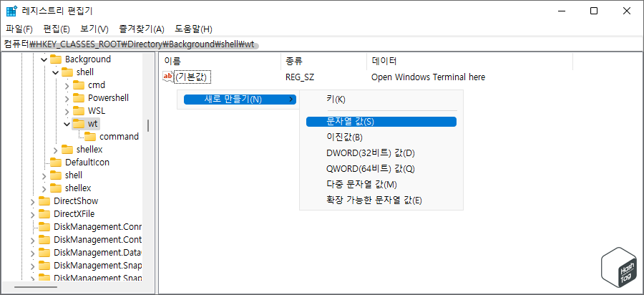Screen dimensions: 644x295
Task: Open the 편집(E) menu
Action: (x=57, y=29)
